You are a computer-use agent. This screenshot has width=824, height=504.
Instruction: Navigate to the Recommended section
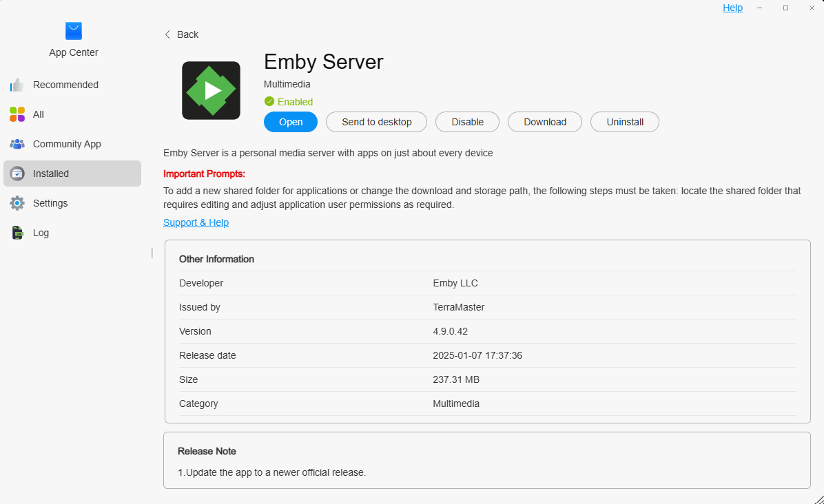point(65,84)
